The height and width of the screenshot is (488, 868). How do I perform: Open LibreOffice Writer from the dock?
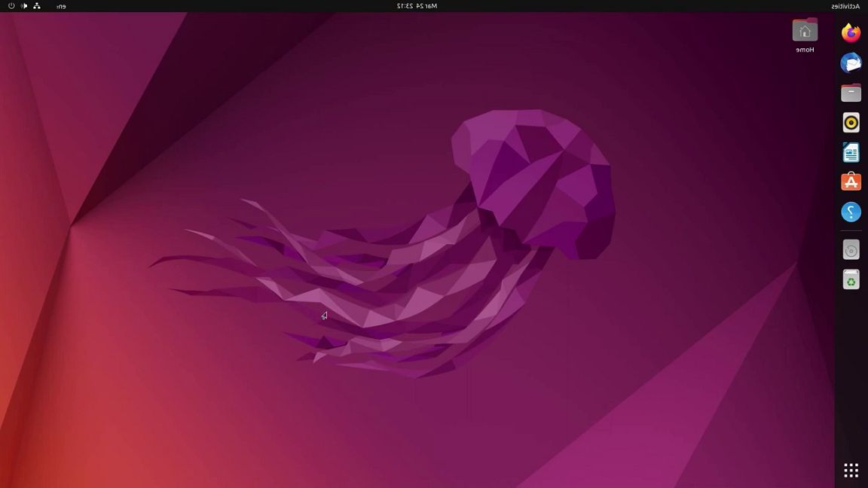point(851,153)
